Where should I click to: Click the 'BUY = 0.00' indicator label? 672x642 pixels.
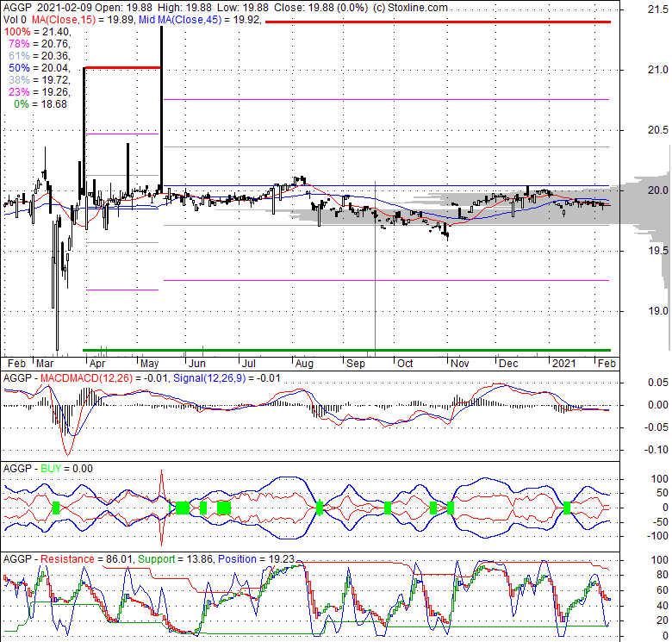[x=66, y=469]
